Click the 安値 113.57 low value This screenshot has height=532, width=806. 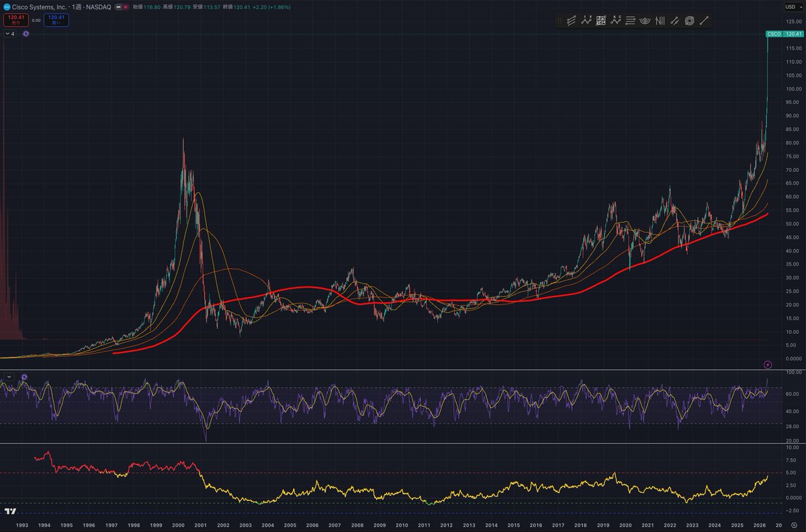click(x=208, y=6)
